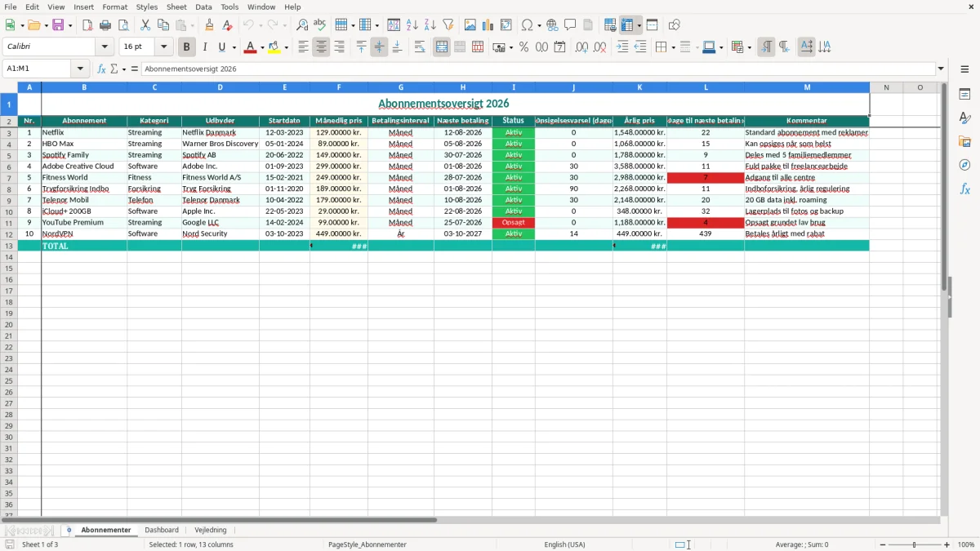Export directly as PDF

click(87, 25)
